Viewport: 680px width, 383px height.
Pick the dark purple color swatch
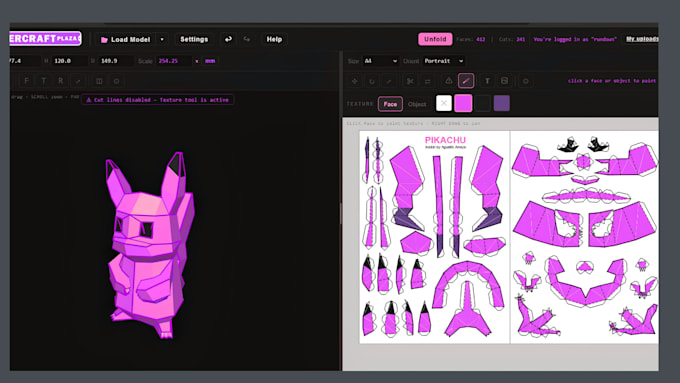coord(502,103)
